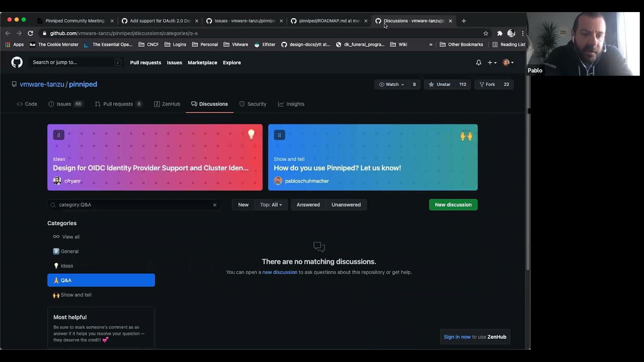Open the Watch dropdown
644x362 pixels.
pyautogui.click(x=391, y=84)
